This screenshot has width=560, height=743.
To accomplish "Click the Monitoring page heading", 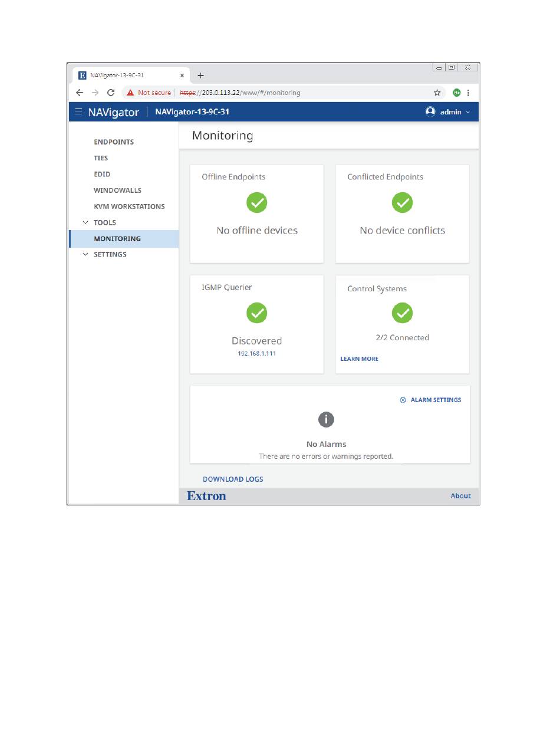I will [223, 136].
